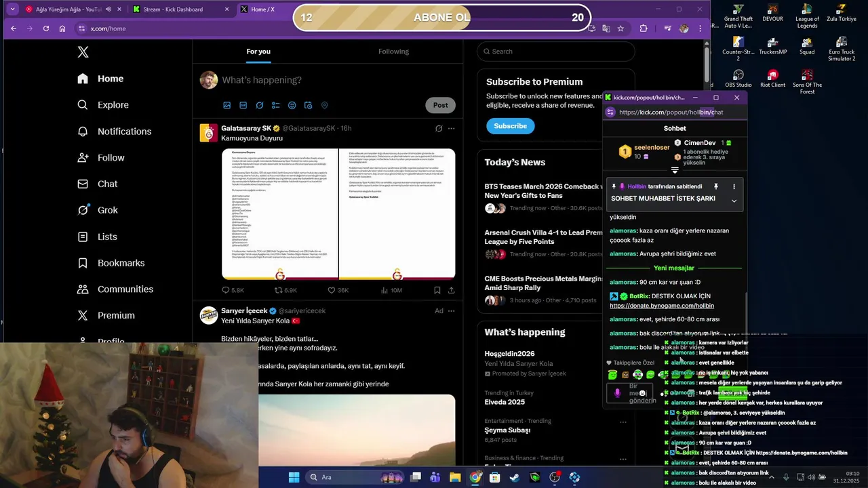
Task: Collapse the pinned chat message
Action: tap(734, 201)
